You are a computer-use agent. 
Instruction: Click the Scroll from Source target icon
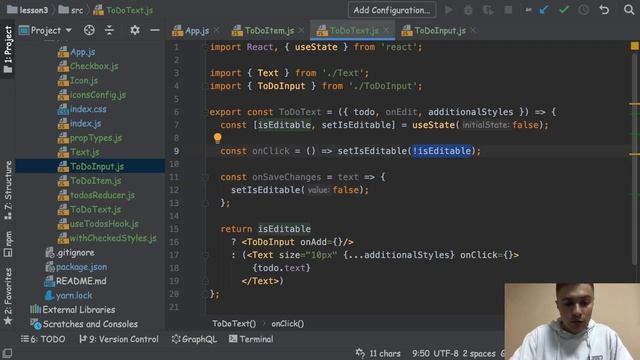[89, 30]
